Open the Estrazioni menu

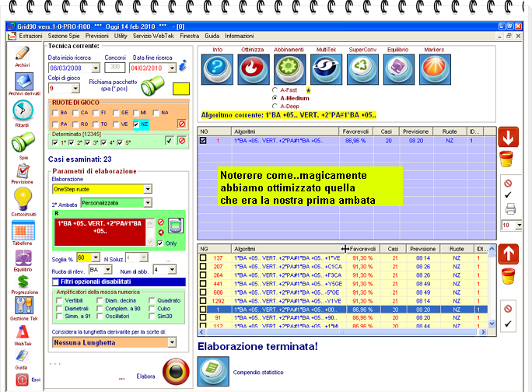coord(30,36)
